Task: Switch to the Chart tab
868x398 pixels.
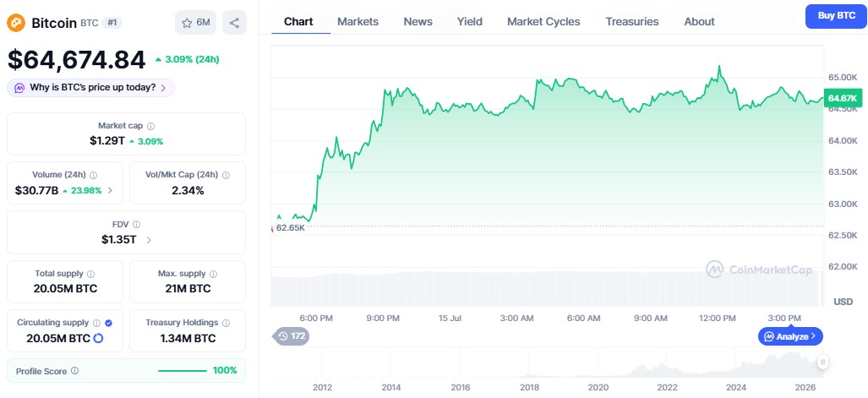Action: (298, 22)
